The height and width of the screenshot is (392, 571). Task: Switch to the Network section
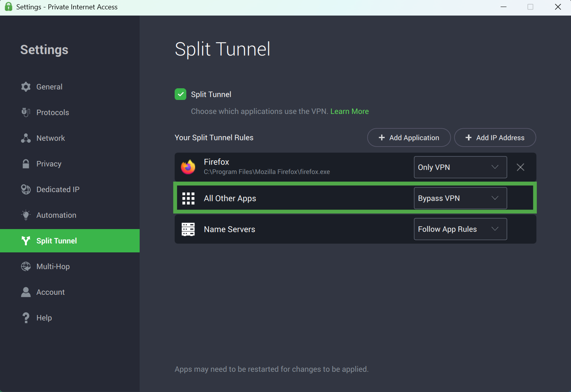coord(70,138)
